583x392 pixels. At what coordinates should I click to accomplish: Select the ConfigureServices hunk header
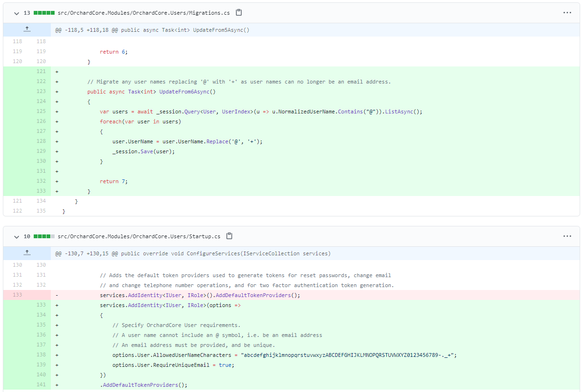tap(193, 253)
